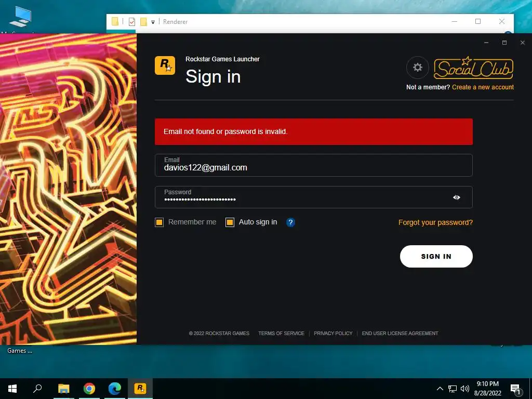Click the SIGN IN button

pos(436,256)
